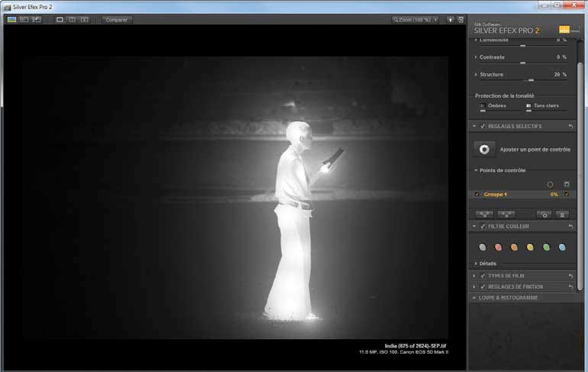The width and height of the screenshot is (588, 372).
Task: Reset Réglages Sélectifs with undo arrow
Action: tap(570, 126)
